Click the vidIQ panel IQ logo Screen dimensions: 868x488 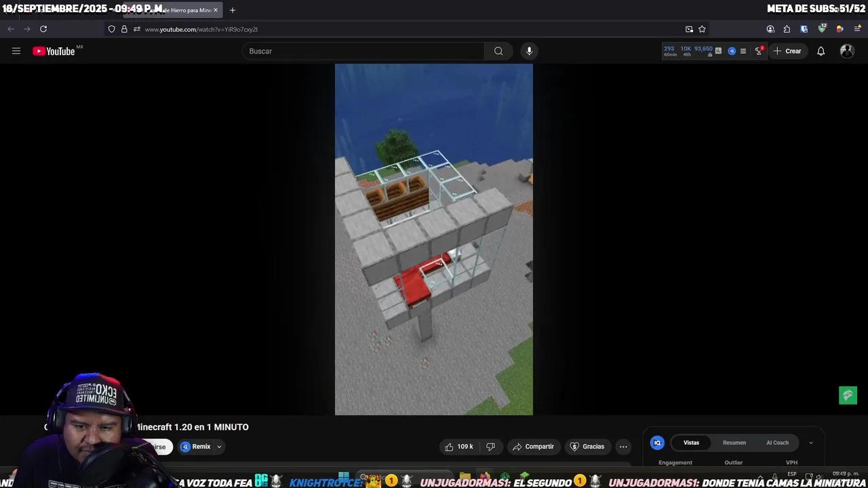pos(656,443)
